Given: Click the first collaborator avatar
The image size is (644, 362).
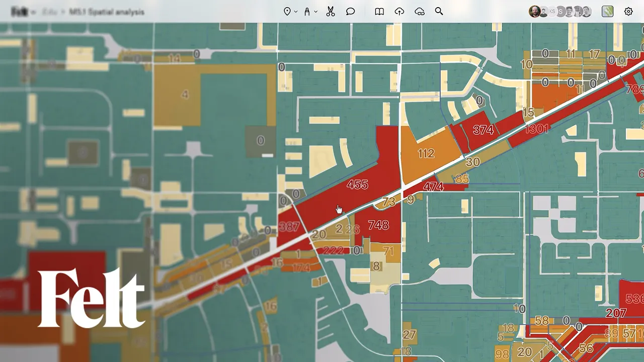Looking at the screenshot, I should click(534, 11).
